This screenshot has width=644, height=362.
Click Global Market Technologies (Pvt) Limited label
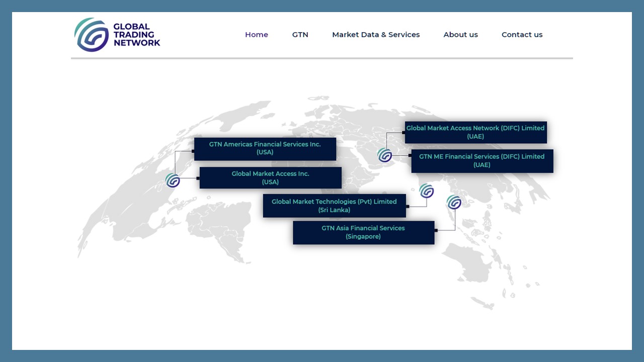(334, 206)
